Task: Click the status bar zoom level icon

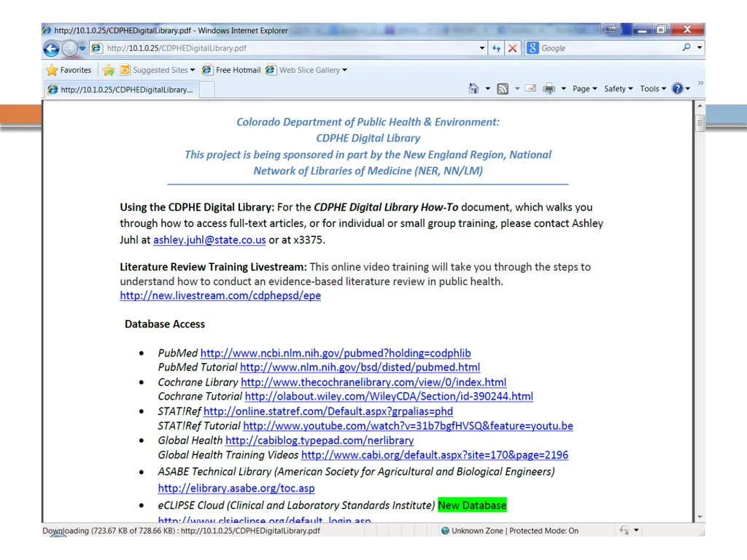Action: click(x=624, y=530)
